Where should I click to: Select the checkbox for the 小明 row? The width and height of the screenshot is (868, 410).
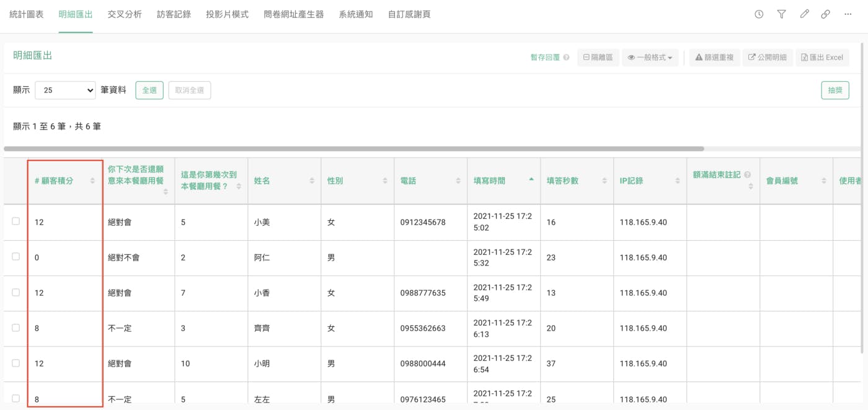[x=15, y=363]
